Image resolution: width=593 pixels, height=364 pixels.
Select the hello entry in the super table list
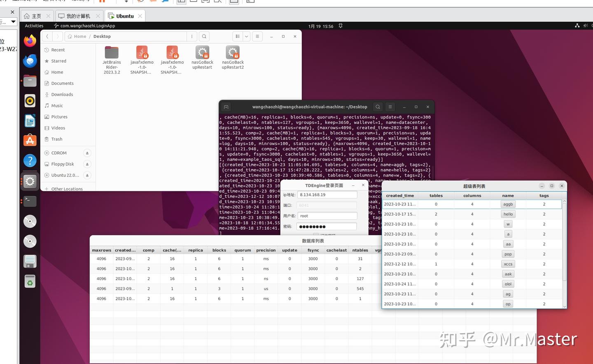pyautogui.click(x=508, y=214)
